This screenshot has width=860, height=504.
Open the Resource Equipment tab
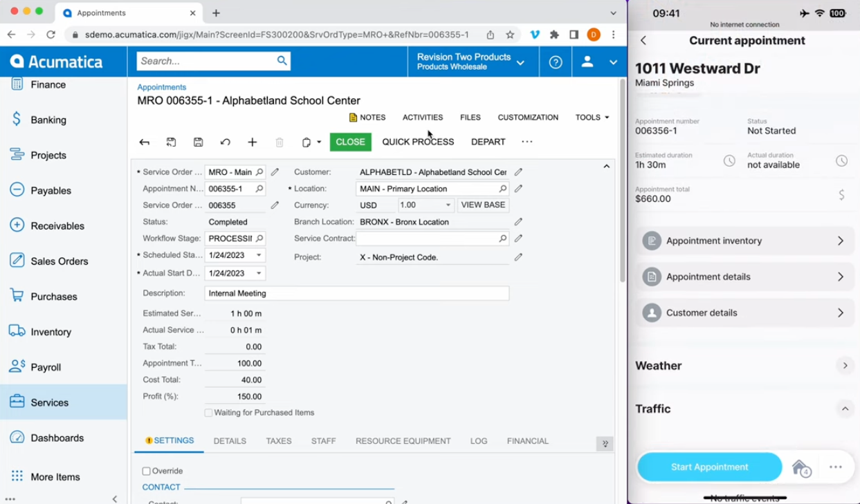click(403, 441)
